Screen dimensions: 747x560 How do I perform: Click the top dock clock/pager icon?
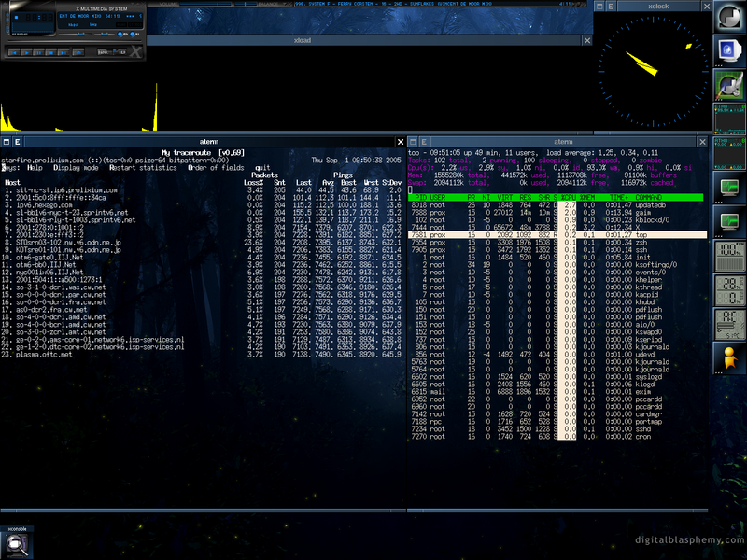pyautogui.click(x=729, y=17)
